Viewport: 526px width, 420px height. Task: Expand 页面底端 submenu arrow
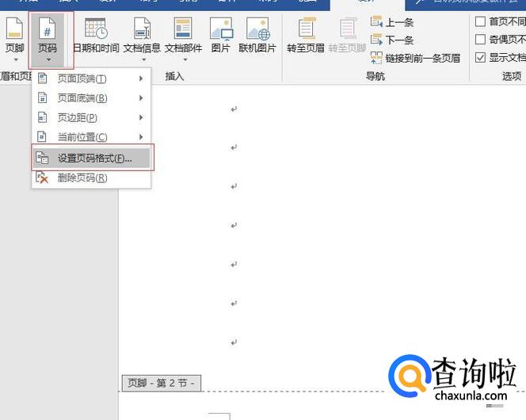tap(141, 98)
